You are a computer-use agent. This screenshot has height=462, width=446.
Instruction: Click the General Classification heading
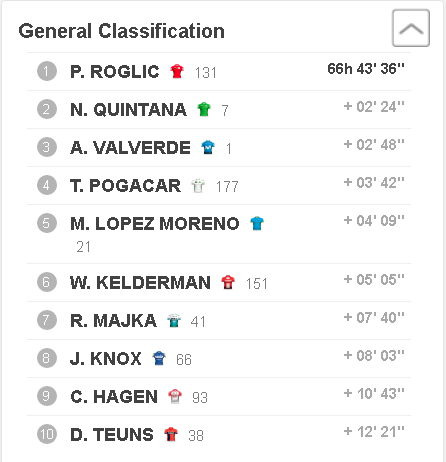[x=121, y=31]
